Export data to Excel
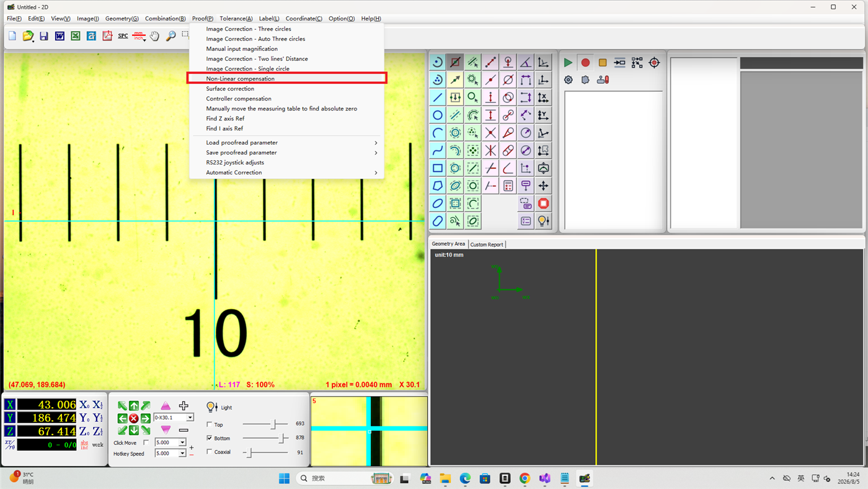Viewport: 868px width, 489px height. (76, 36)
